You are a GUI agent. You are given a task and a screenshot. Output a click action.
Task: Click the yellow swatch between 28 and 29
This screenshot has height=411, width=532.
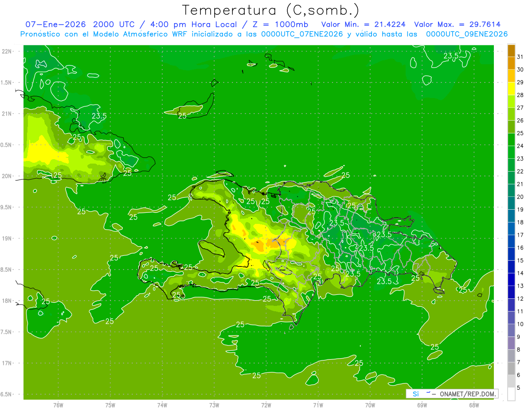tap(511, 89)
